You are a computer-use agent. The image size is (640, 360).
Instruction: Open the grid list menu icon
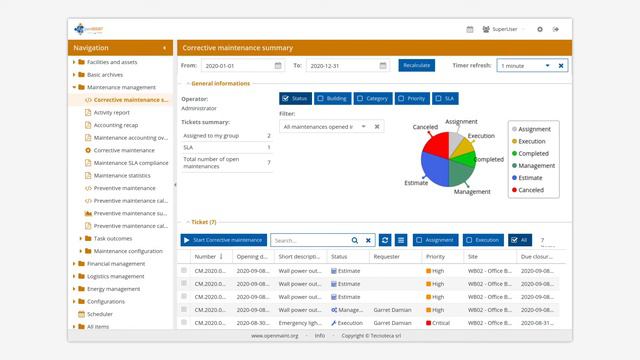401,240
